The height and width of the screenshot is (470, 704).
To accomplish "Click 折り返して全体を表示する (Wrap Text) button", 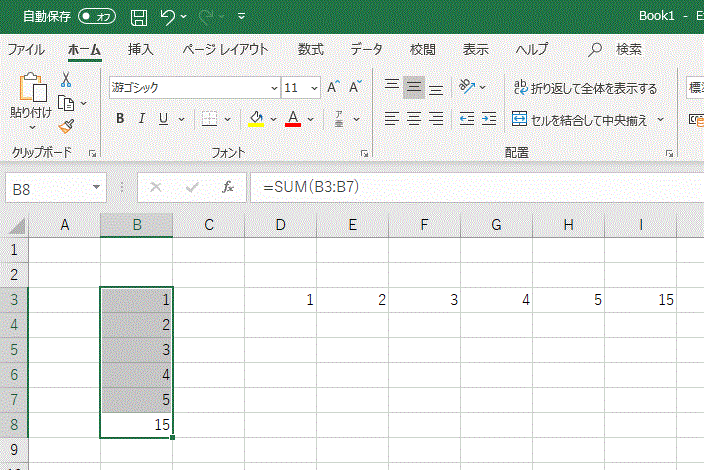I will click(x=585, y=88).
